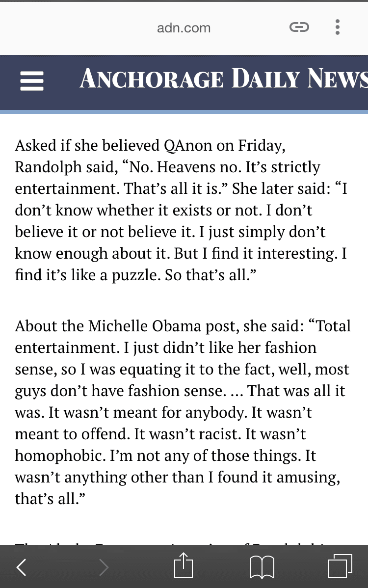The width and height of the screenshot is (368, 588).
Task: Tap the adn.com address field
Action: 184,28
